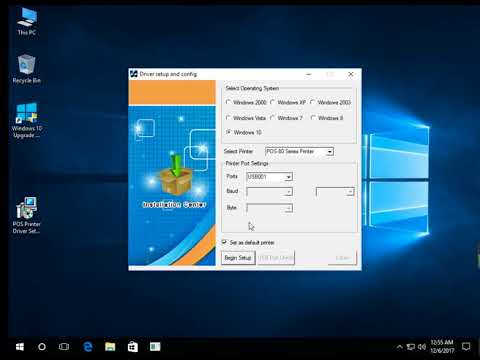Select the Windows 8 radio button

[313, 118]
